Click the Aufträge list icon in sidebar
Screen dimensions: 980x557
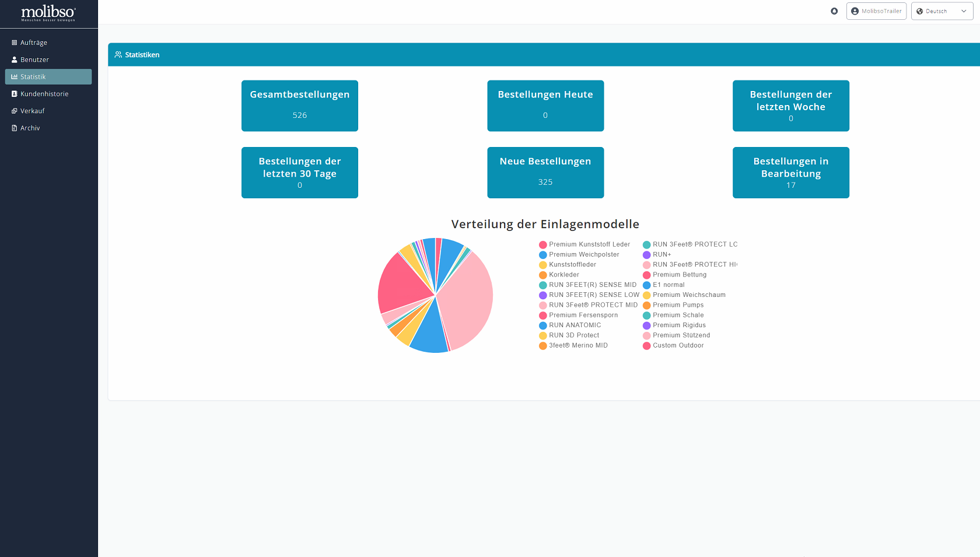tap(15, 43)
